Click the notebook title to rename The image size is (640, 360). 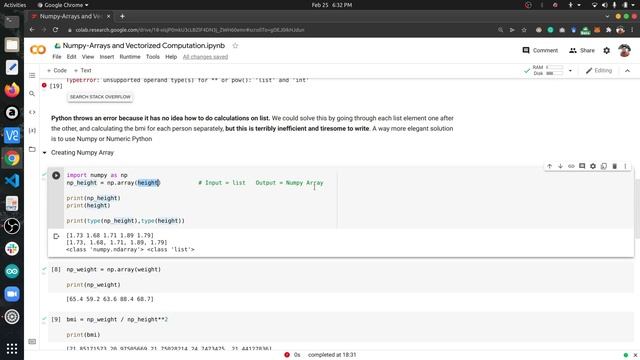click(144, 45)
